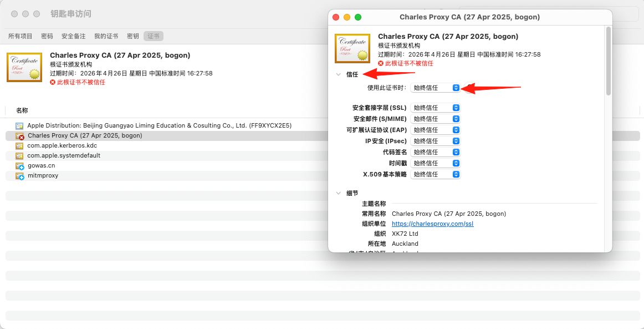Viewport: 644px width, 329px height.
Task: Click the Charles Proxy CA certificate icon in list
Action: pos(19,136)
